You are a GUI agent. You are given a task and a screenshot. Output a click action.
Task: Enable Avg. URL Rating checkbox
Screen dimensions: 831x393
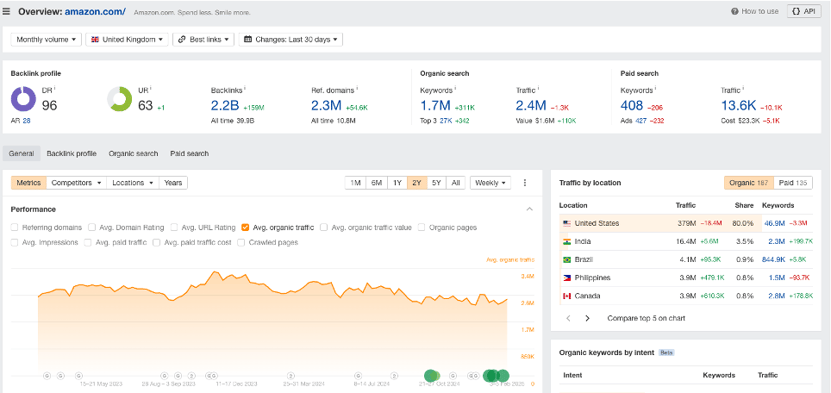click(x=174, y=228)
